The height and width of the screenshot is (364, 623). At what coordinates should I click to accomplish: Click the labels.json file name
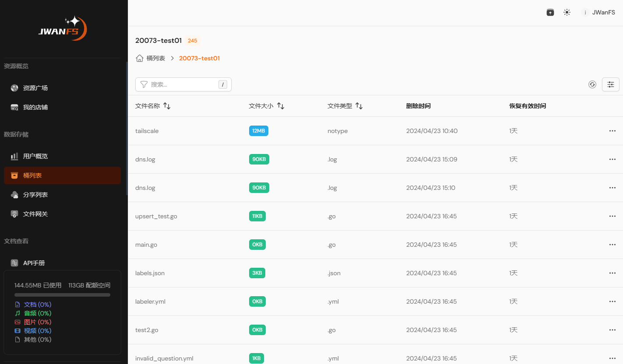click(150, 273)
